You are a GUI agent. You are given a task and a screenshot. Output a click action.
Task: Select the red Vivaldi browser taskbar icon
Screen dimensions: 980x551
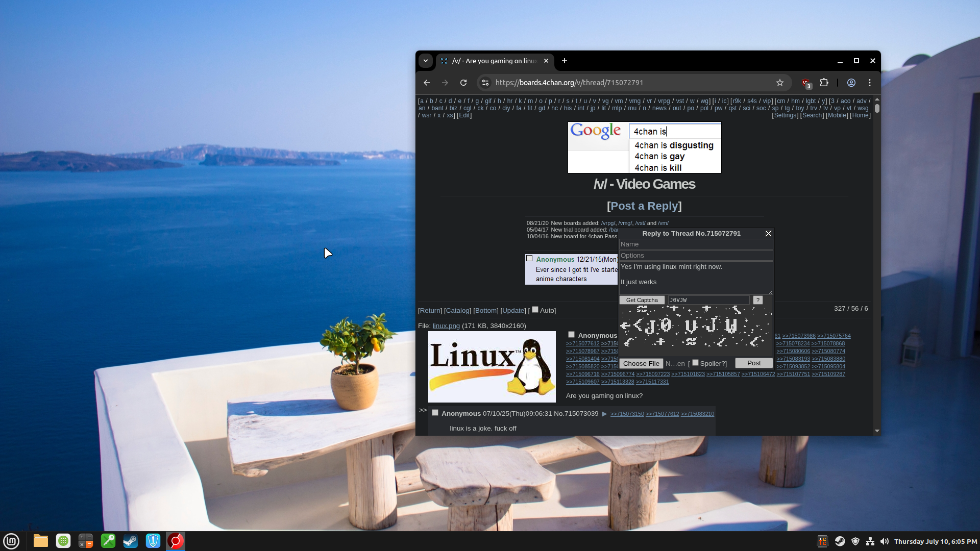pos(176,541)
